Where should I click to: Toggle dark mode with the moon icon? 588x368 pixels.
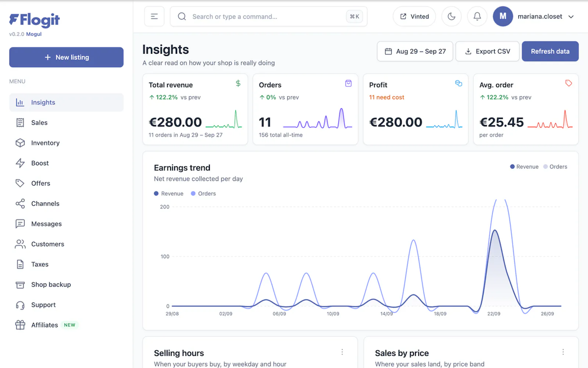click(451, 17)
